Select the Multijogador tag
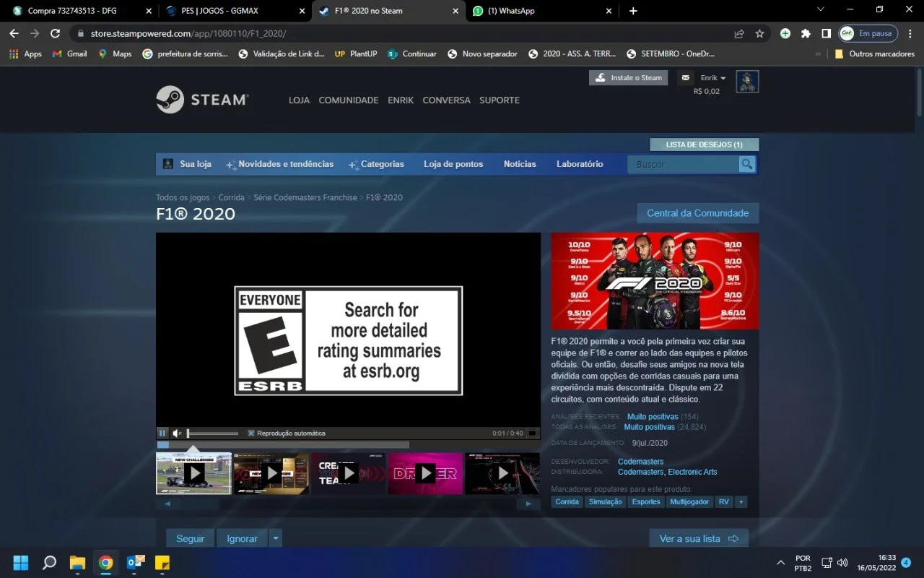The height and width of the screenshot is (578, 924). click(689, 501)
